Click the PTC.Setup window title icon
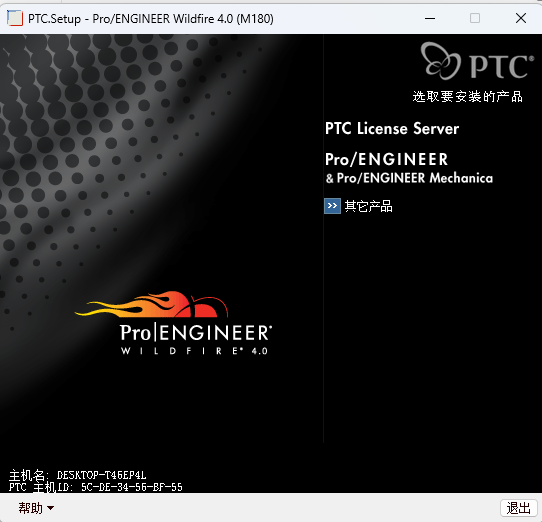This screenshot has width=542, height=522. pyautogui.click(x=15, y=18)
